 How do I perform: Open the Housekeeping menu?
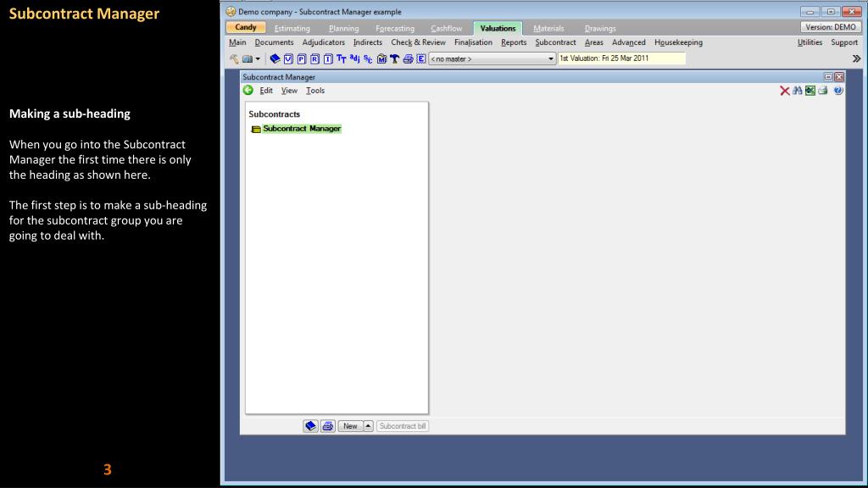(678, 42)
